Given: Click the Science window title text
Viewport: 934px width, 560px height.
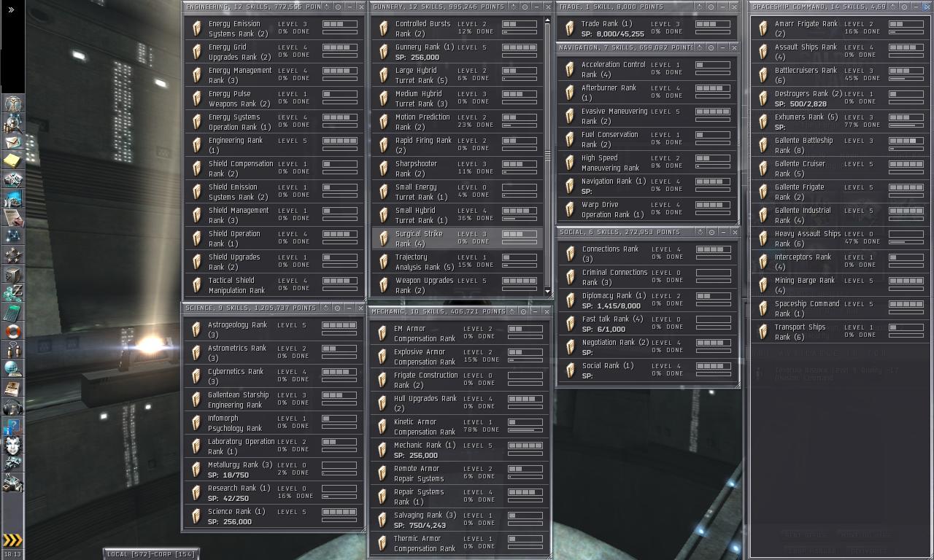Looking at the screenshot, I should (252, 308).
